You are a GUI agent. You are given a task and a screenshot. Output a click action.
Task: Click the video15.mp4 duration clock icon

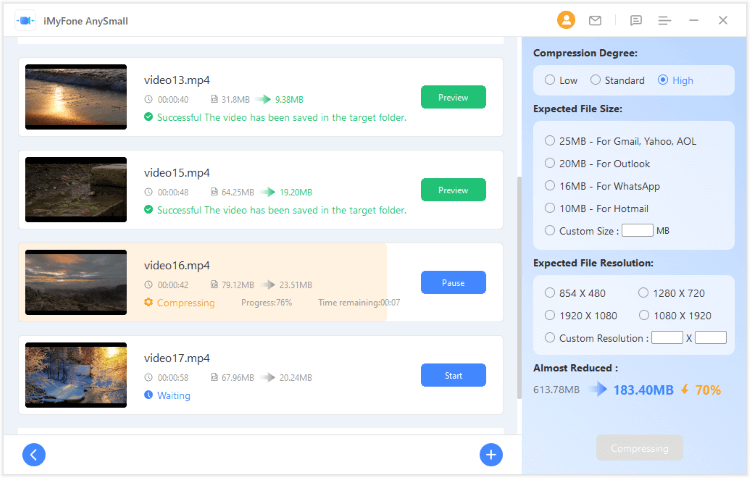click(149, 192)
